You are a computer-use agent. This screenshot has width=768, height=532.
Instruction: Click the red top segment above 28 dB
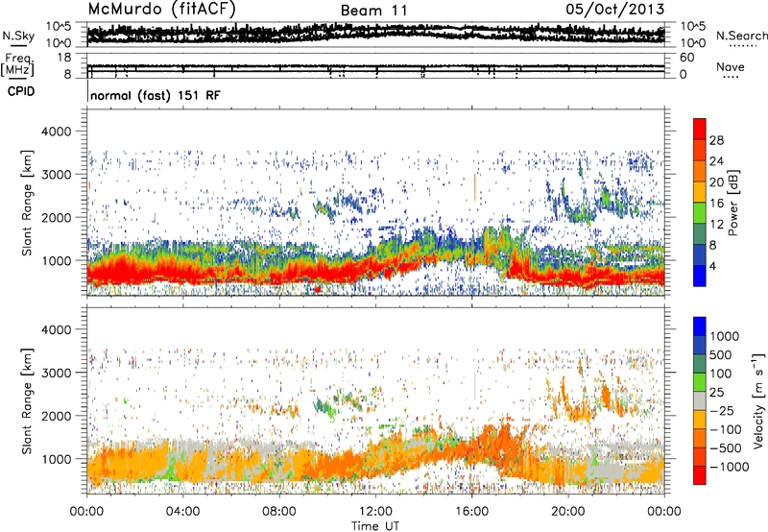(700, 130)
